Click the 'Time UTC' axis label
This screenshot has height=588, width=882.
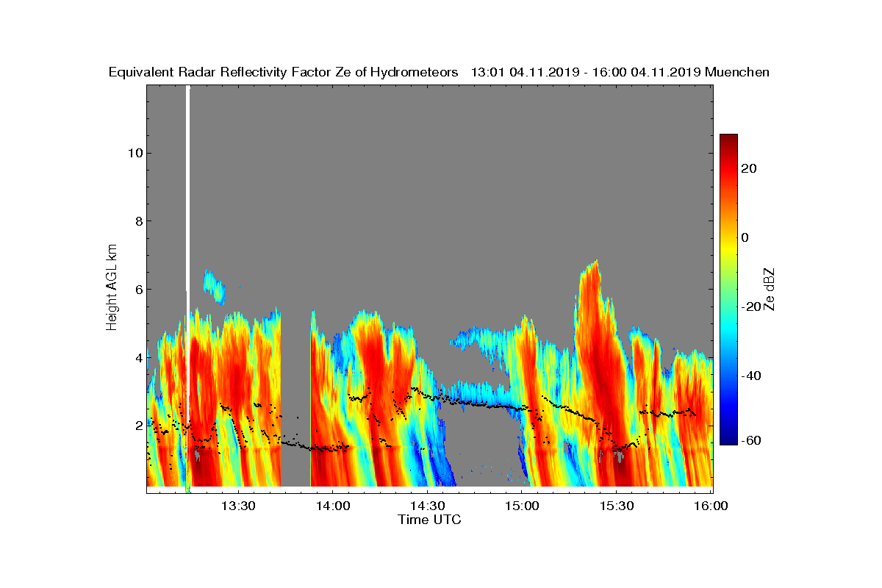430,520
